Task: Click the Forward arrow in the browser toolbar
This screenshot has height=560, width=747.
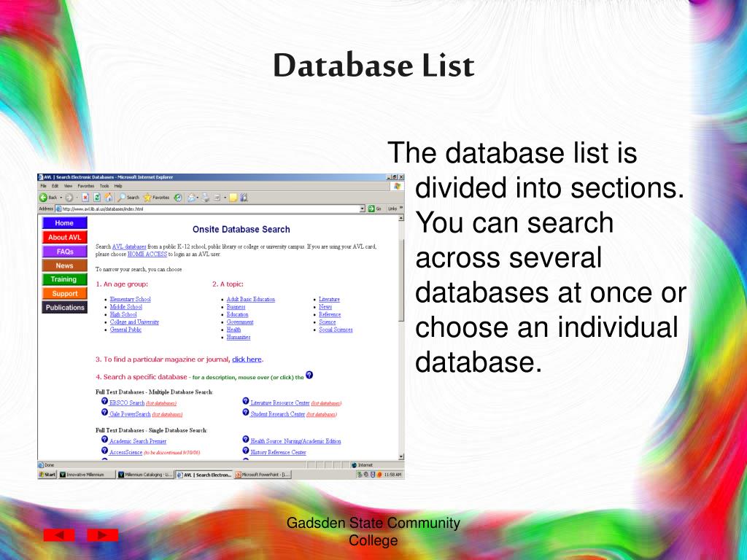Action: [69, 198]
